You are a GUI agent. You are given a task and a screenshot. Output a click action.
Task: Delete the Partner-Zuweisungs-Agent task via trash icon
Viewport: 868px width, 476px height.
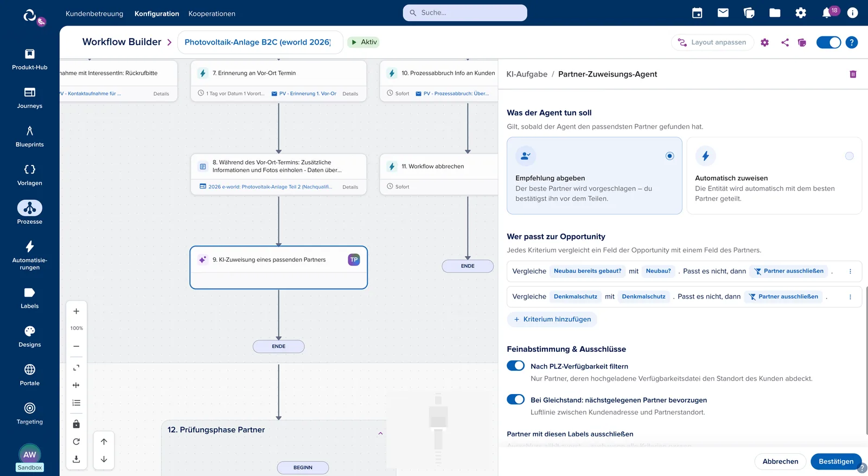(853, 74)
